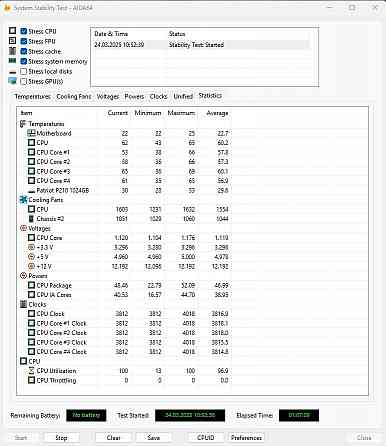Switch to the Temperatures tab

tap(32, 96)
